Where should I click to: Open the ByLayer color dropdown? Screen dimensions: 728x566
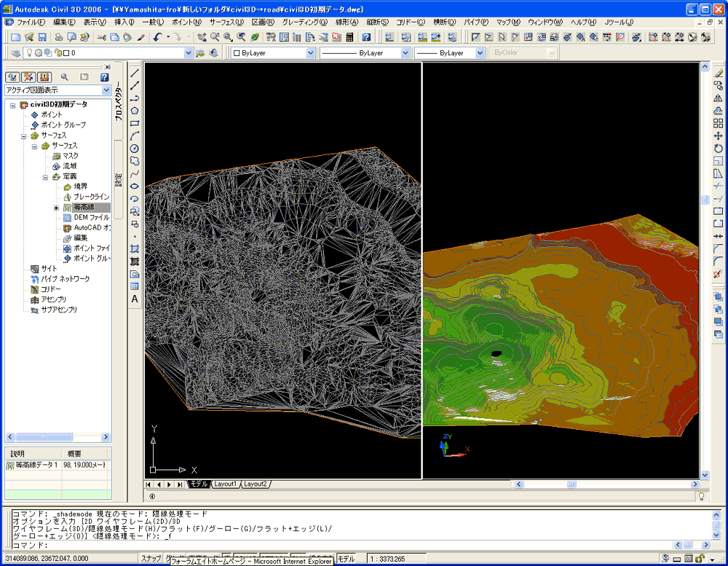(x=311, y=53)
